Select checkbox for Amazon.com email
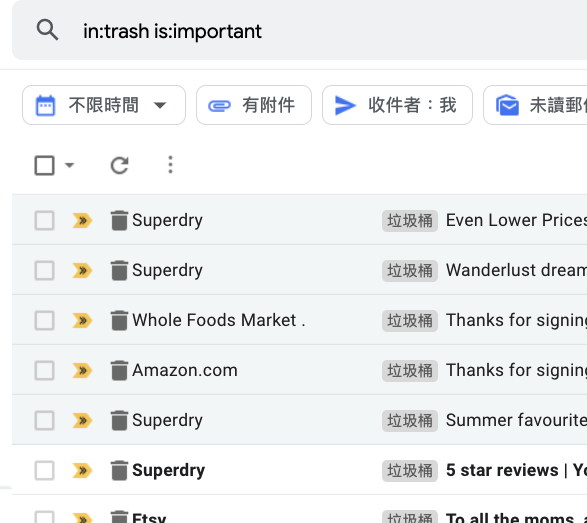Screen dimensions: 587x523 45,371
